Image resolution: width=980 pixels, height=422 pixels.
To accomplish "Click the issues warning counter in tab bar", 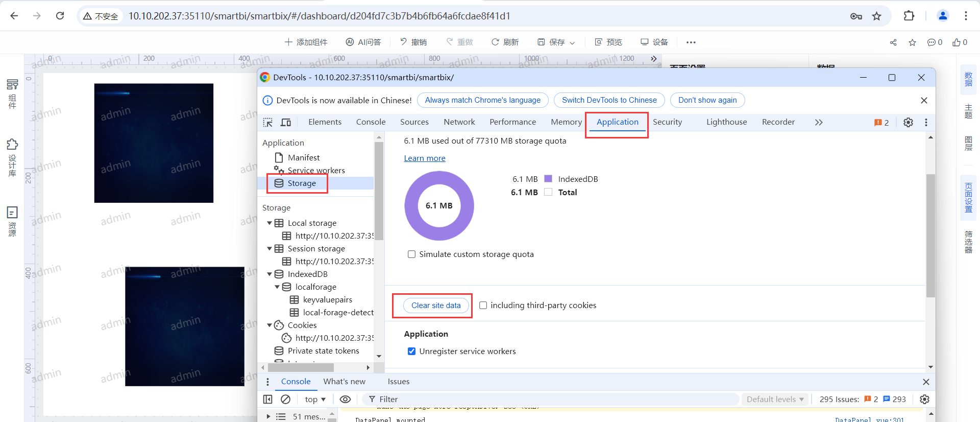I will pyautogui.click(x=881, y=123).
